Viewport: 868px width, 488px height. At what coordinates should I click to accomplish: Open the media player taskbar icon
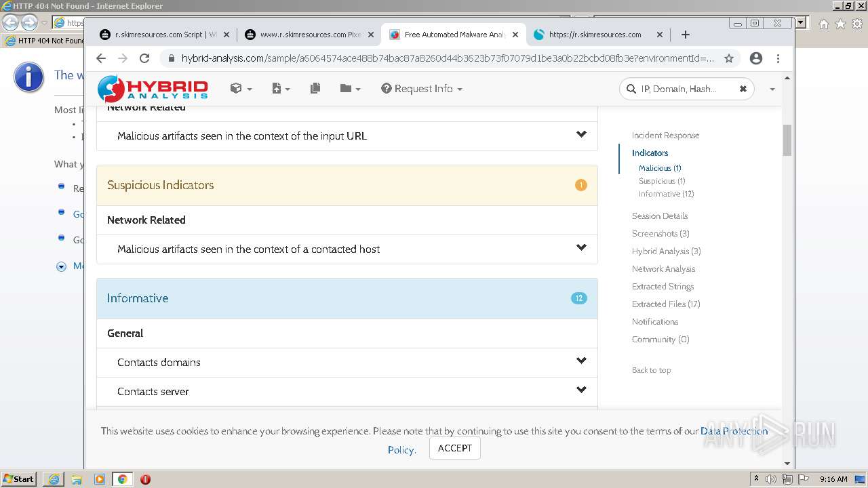click(x=100, y=479)
